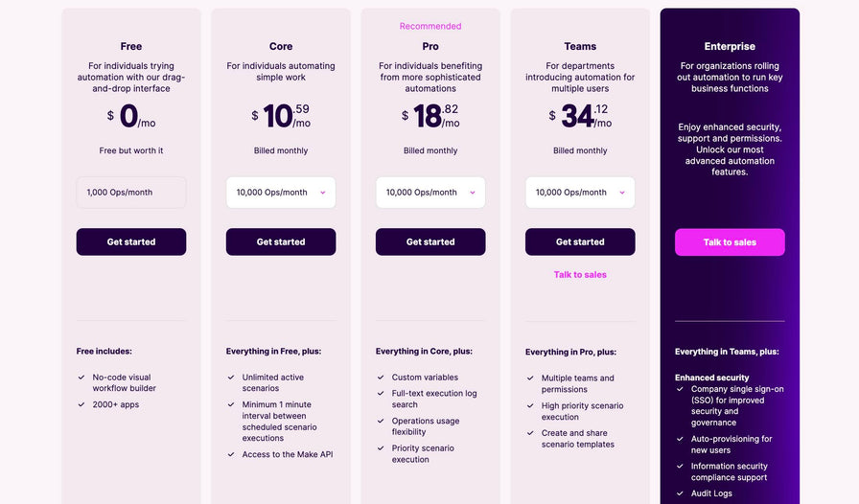The height and width of the screenshot is (504, 859).
Task: Click checkmark next to Access to the Make API
Action: (231, 454)
